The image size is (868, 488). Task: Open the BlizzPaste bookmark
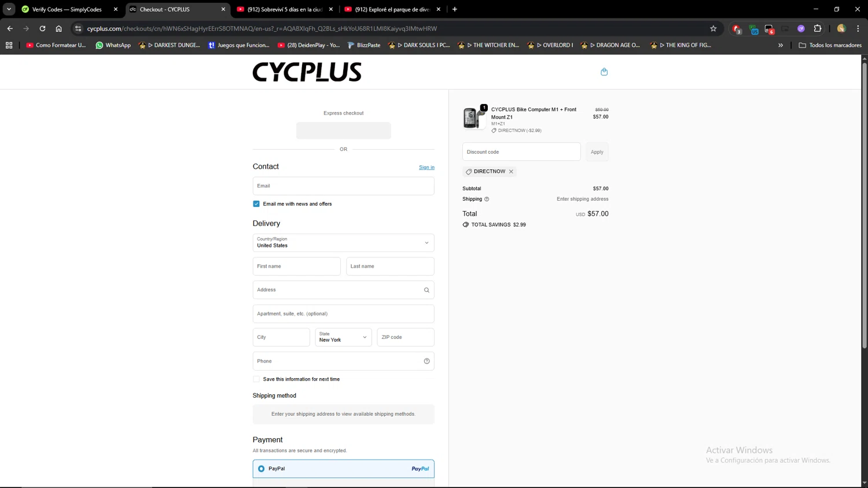[x=363, y=45]
